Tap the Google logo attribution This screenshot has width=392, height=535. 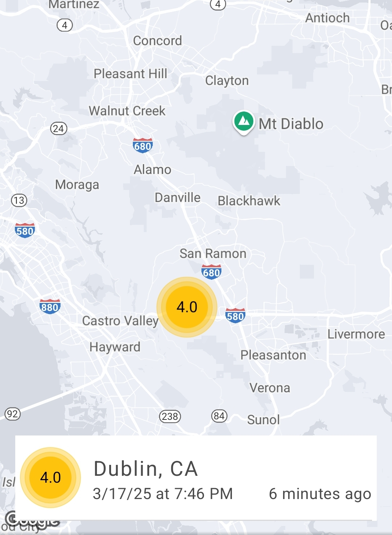pyautogui.click(x=33, y=519)
